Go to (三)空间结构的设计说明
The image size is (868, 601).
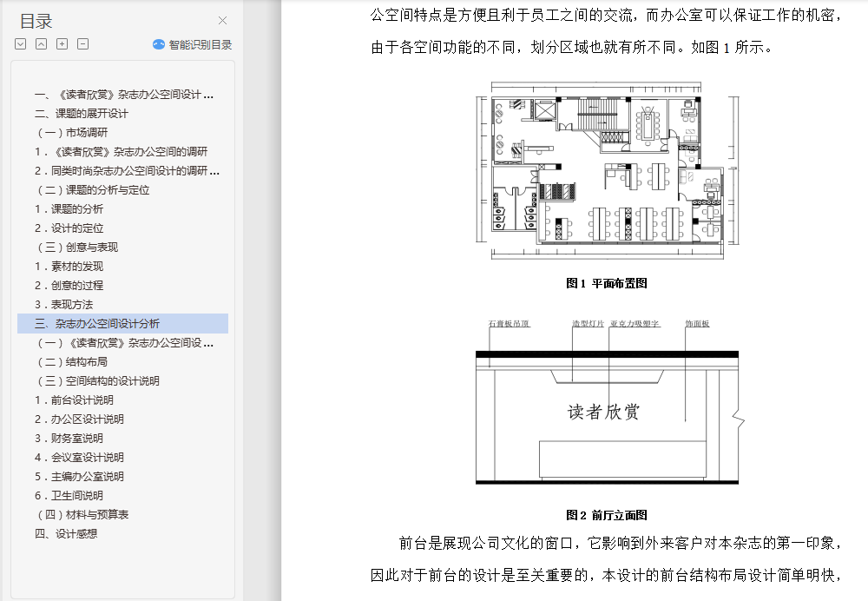[x=98, y=381]
